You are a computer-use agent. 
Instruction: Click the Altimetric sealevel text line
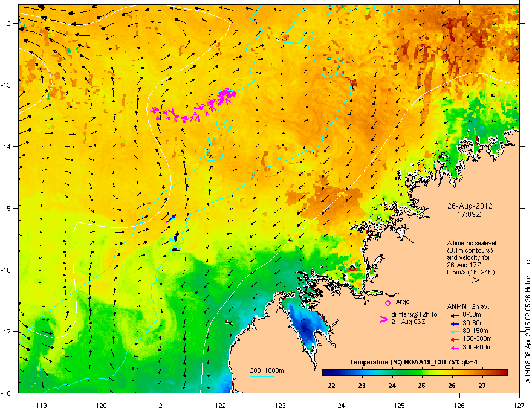point(472,243)
